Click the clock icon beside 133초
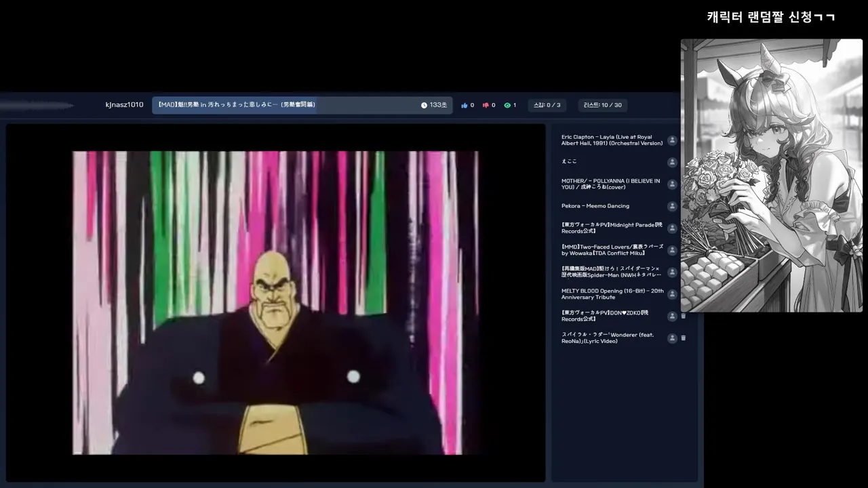The width and height of the screenshot is (868, 488). pos(424,105)
